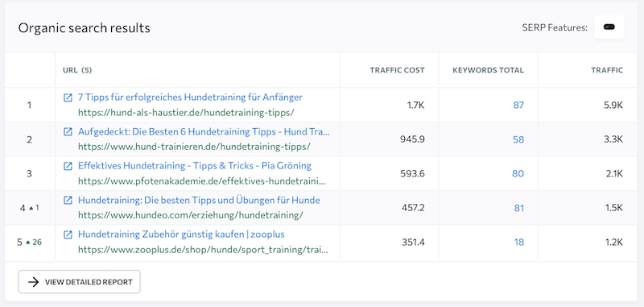644x307 pixels.
Task: Click the www.hundeo.com URL text
Action: pyautogui.click(x=191, y=215)
